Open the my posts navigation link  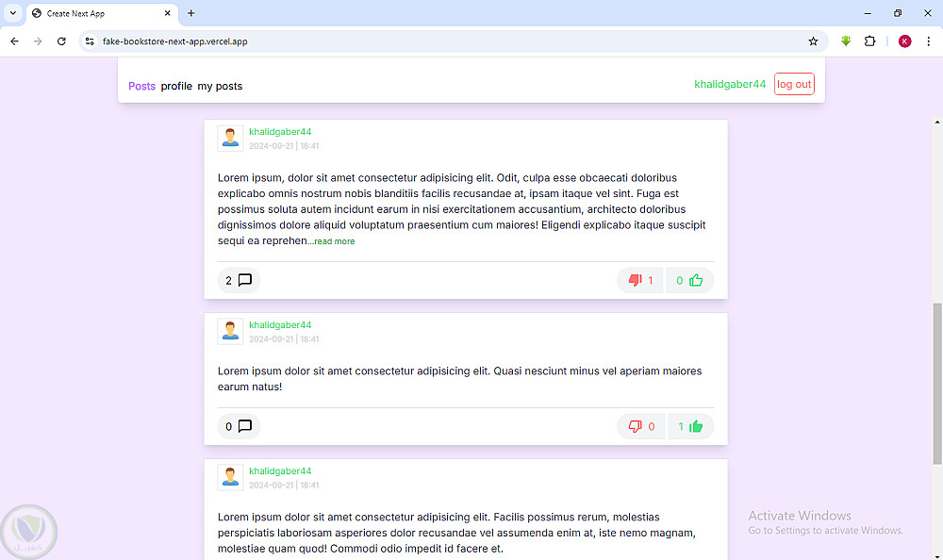point(220,86)
